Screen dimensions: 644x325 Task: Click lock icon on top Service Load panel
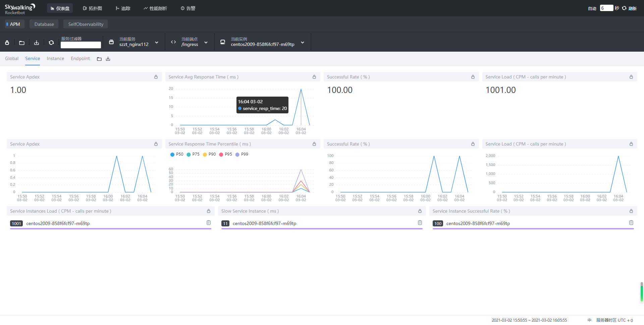pos(631,77)
